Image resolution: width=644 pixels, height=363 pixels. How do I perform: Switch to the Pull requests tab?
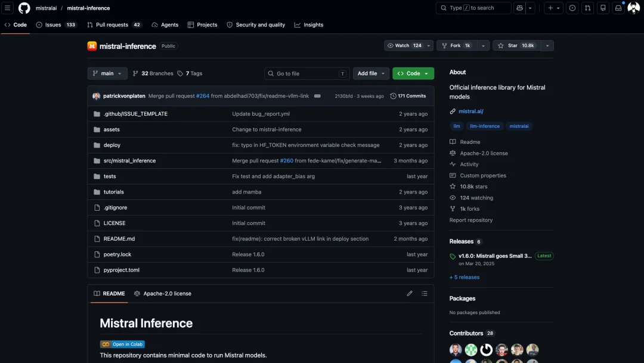point(114,24)
